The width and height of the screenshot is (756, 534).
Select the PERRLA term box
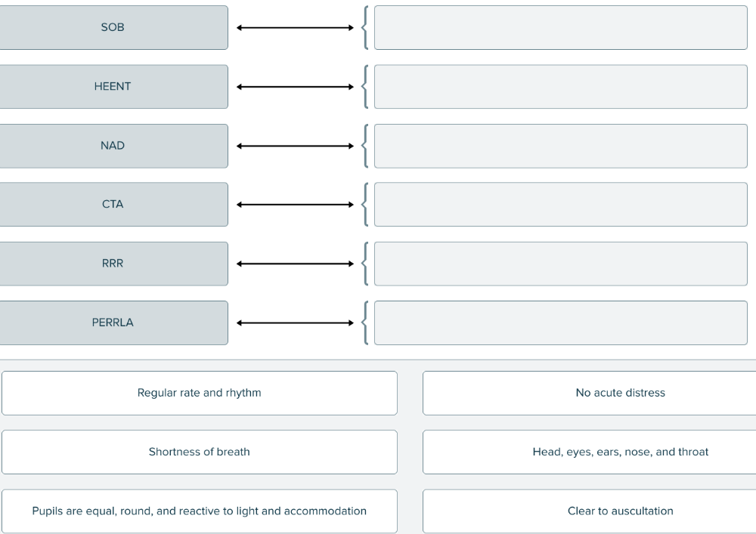pyautogui.click(x=113, y=323)
